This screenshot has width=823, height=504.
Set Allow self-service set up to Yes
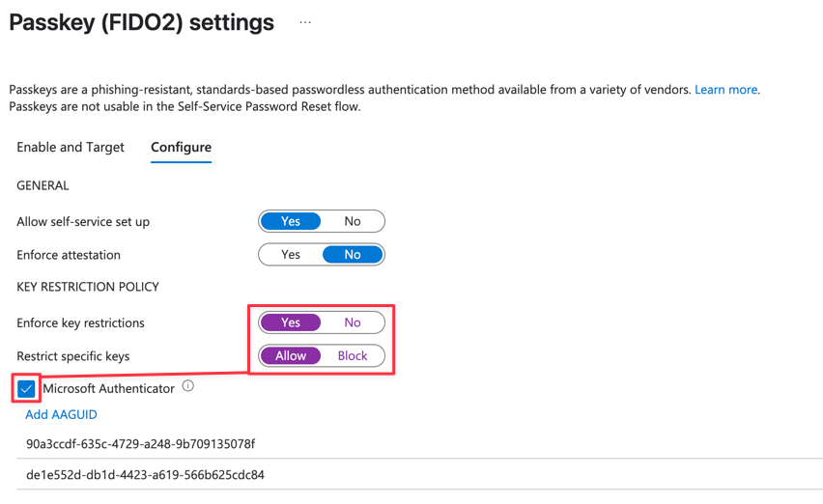tap(291, 221)
